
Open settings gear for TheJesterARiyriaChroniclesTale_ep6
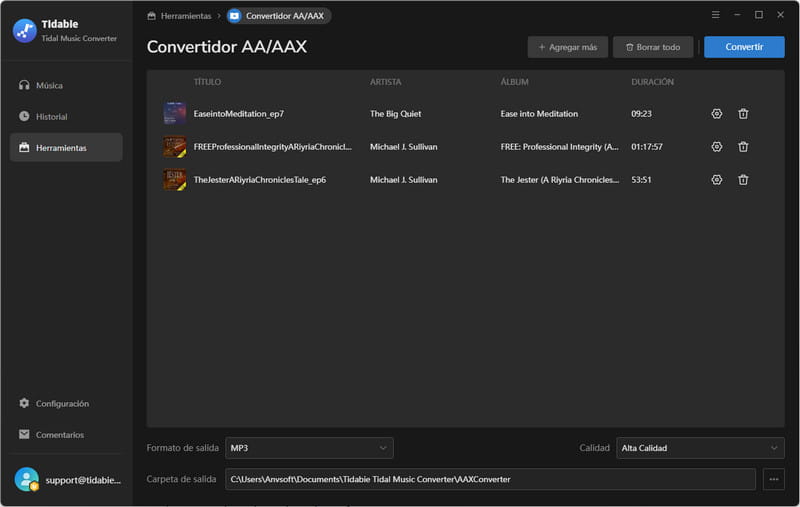[x=716, y=180]
